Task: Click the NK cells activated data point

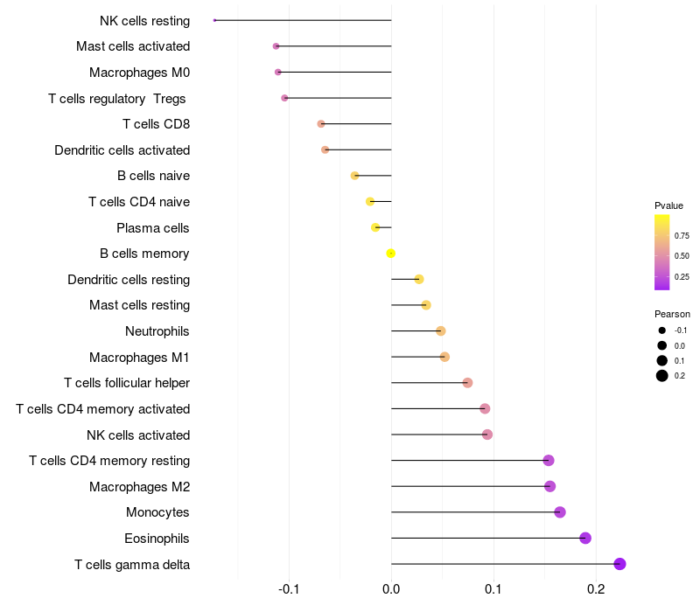Action: coord(487,435)
